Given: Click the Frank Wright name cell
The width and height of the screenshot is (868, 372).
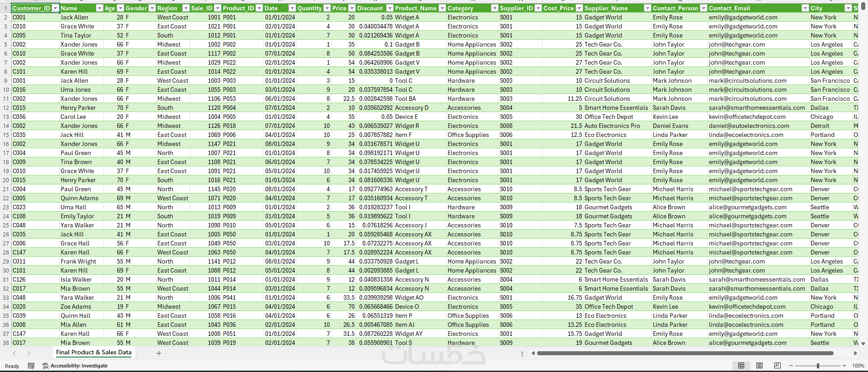Looking at the screenshot, I should [81, 261].
